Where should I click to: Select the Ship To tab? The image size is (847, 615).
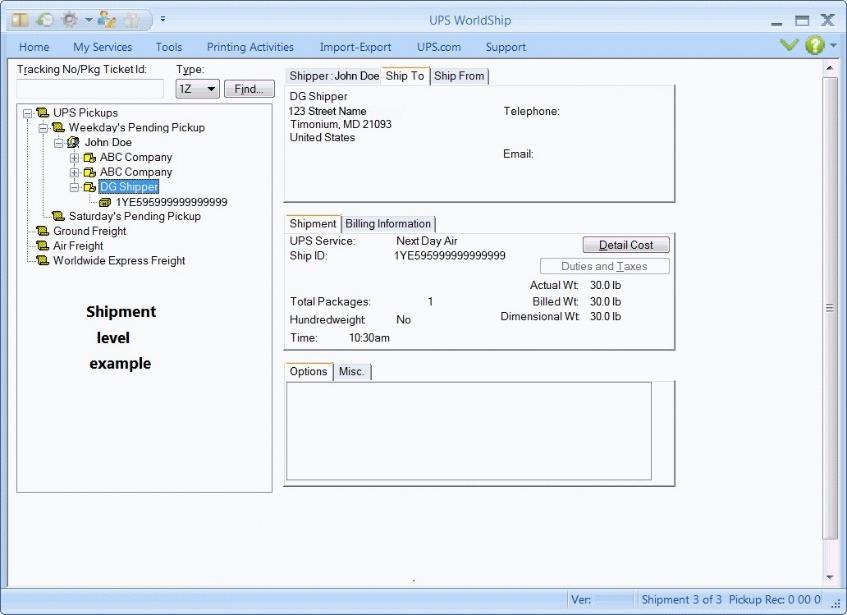(x=405, y=76)
